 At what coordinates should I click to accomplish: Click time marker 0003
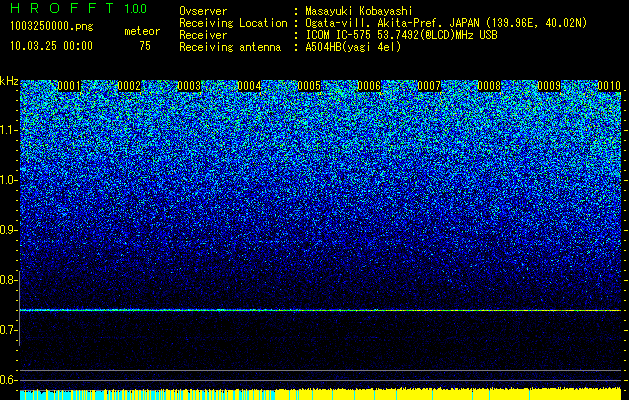pos(189,86)
